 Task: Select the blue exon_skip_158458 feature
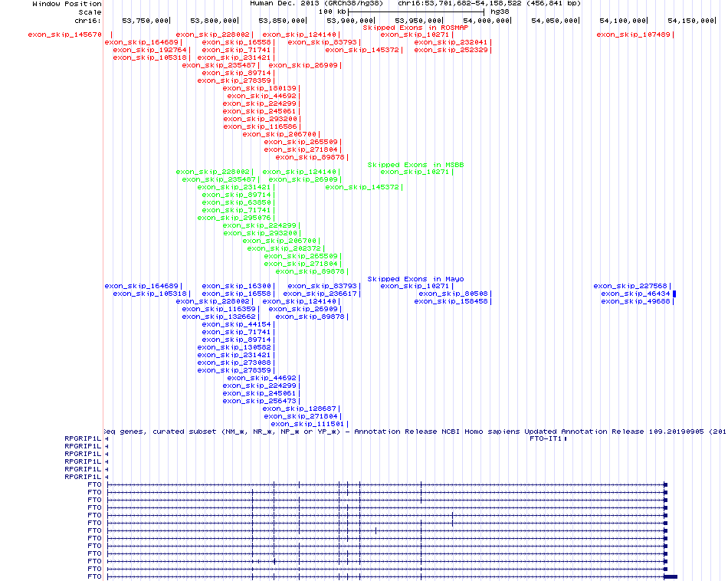451,302
